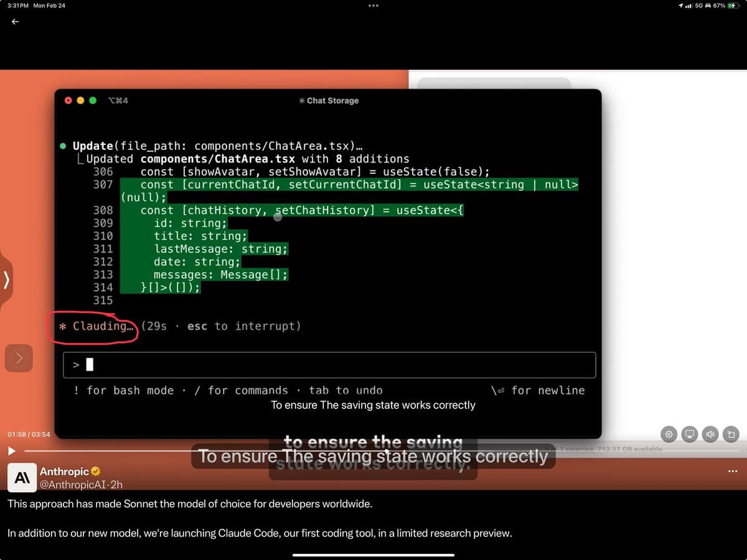Exit fullscreen with the minimize video icon
This screenshot has height=560, width=747.
click(731, 434)
